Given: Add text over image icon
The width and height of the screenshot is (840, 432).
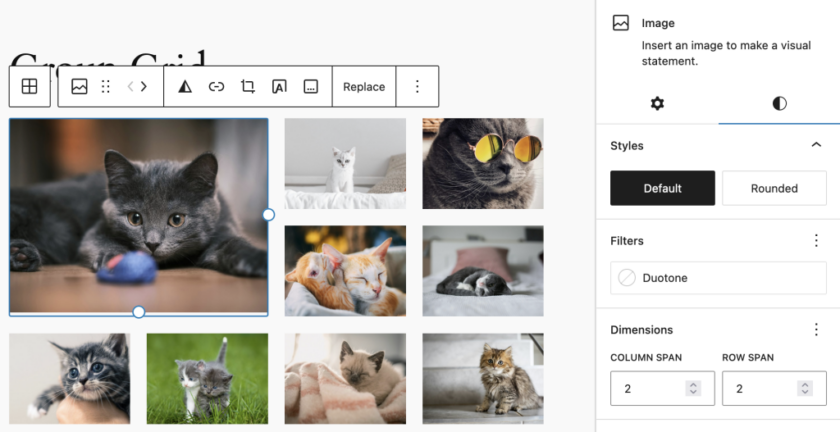Looking at the screenshot, I should [279, 87].
